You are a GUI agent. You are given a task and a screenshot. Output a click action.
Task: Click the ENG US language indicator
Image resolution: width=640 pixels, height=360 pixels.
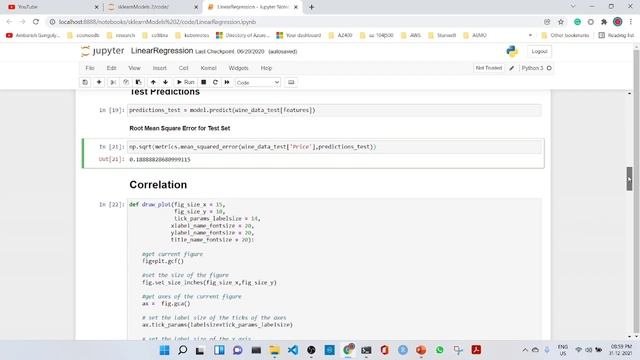tap(563, 350)
